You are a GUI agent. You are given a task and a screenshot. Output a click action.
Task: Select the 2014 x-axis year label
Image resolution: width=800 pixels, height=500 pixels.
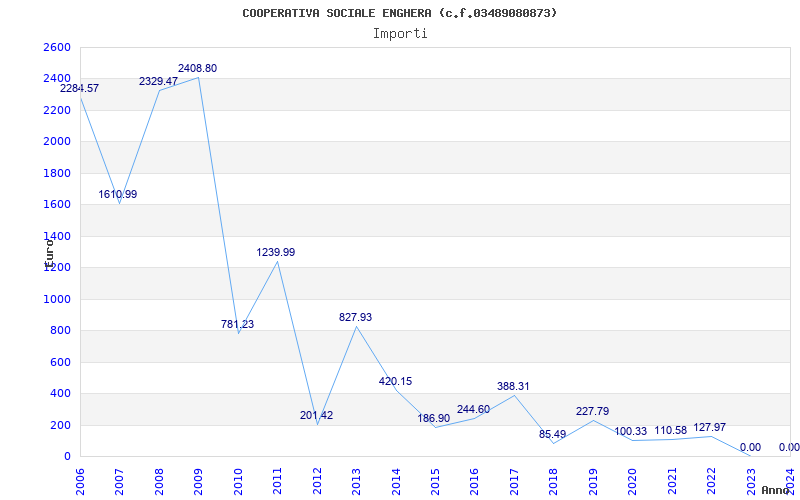(396, 482)
